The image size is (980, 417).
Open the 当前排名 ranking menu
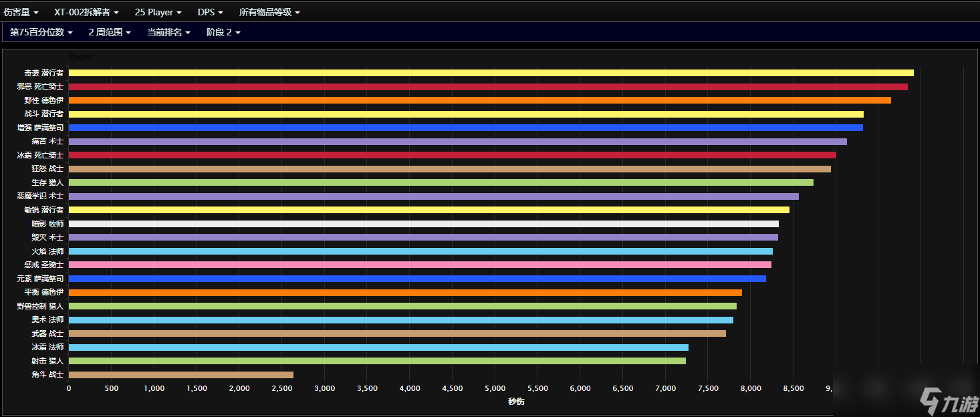(x=168, y=32)
